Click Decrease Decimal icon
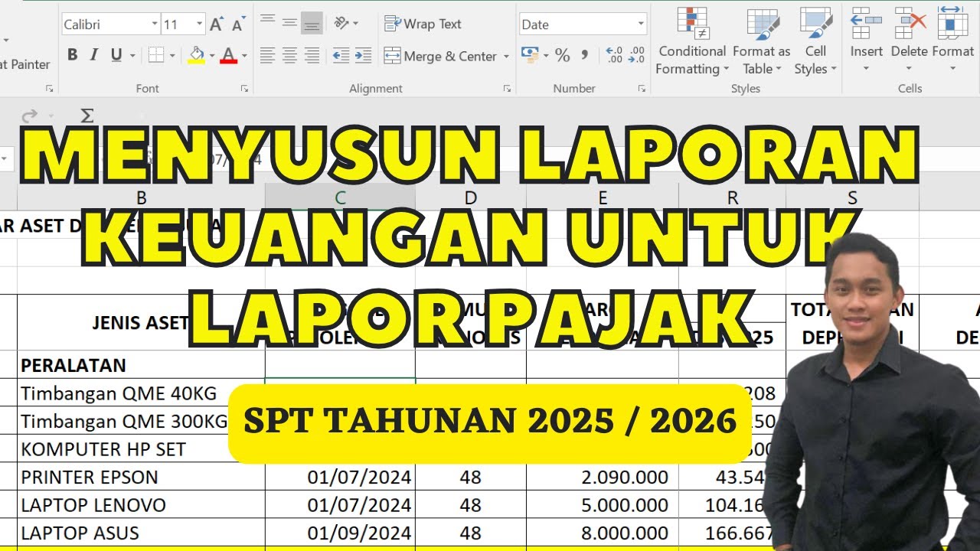Screen dimensions: 980x551 (x=636, y=55)
